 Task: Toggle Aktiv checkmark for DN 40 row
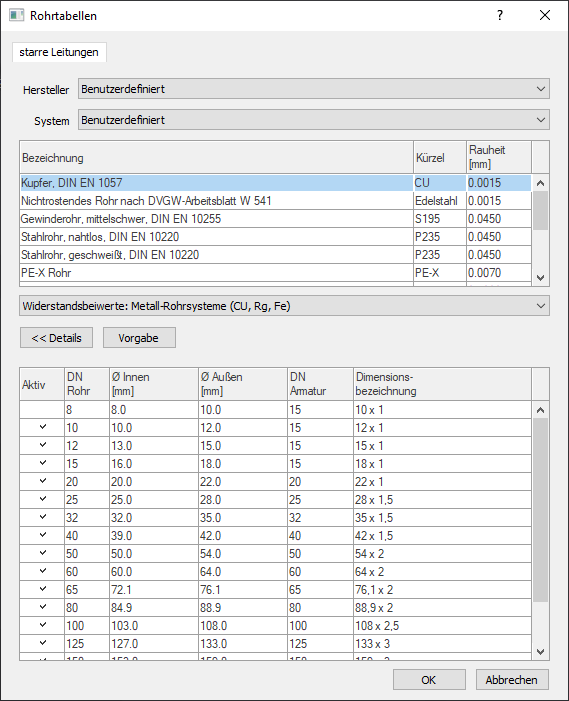coord(42,535)
